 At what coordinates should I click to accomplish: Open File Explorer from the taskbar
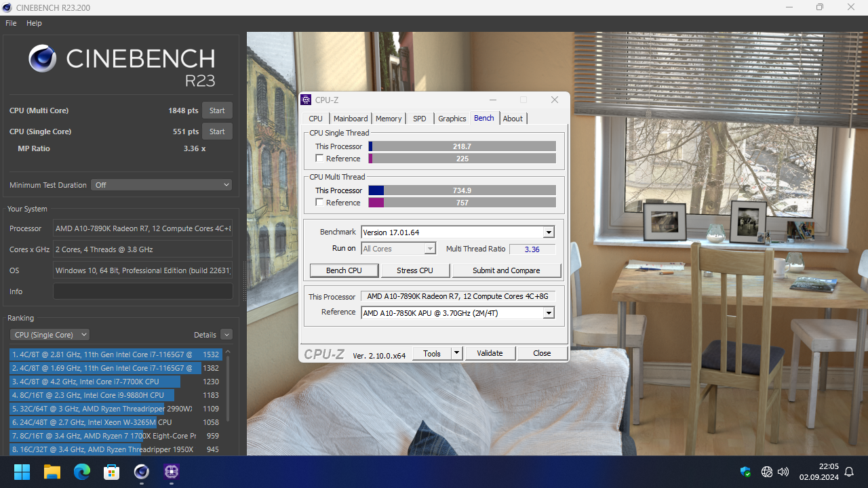[x=52, y=471]
